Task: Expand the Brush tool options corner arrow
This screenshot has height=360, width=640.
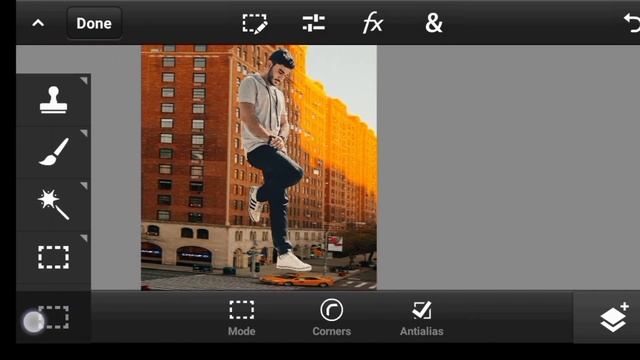Action: click(84, 133)
